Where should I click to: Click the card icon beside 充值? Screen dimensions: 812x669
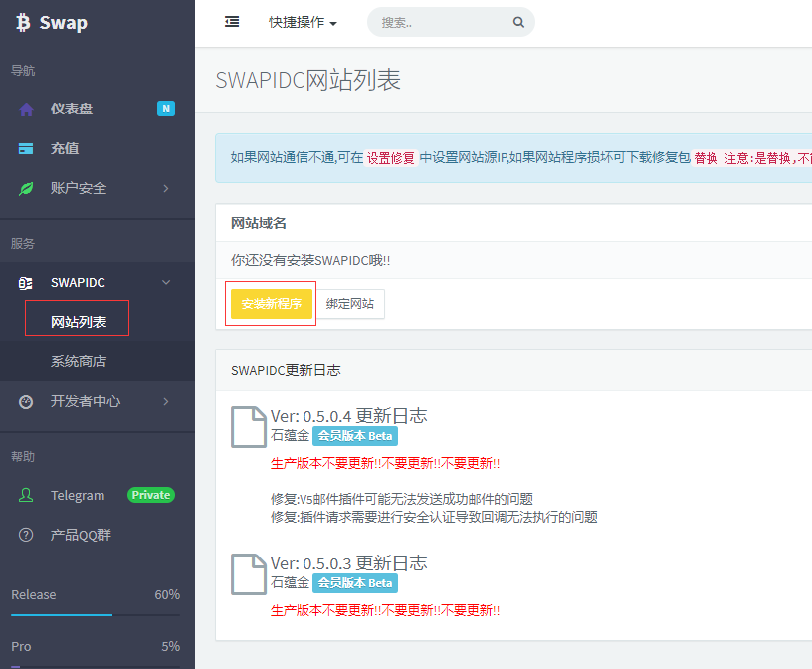[26, 148]
